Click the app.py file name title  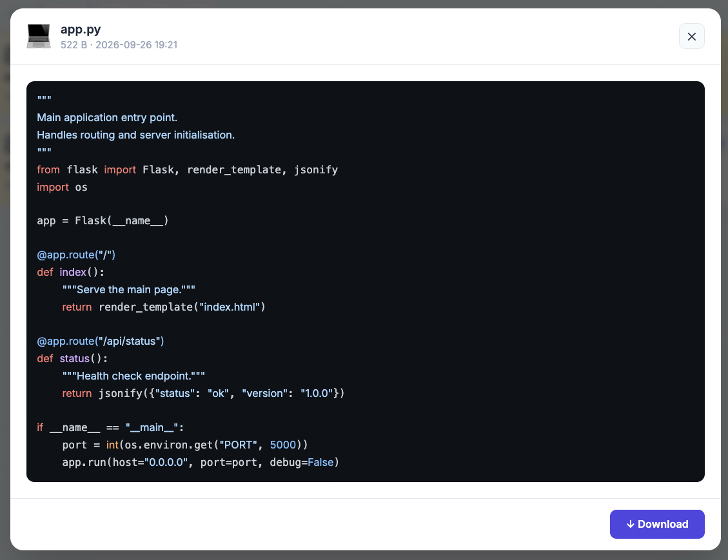click(x=81, y=29)
